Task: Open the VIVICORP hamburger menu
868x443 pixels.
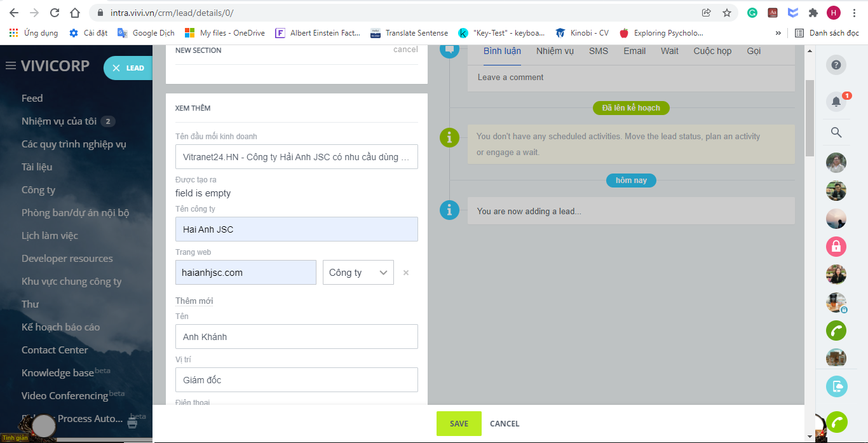Action: pyautogui.click(x=10, y=66)
